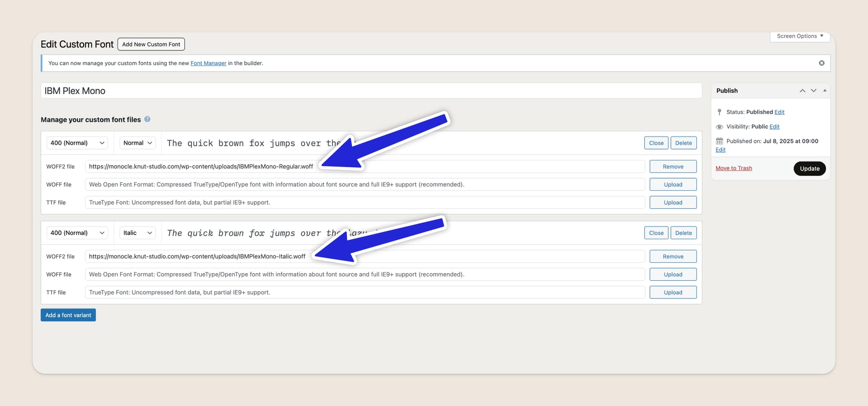
Task: Dismiss the Font Manager notice
Action: pyautogui.click(x=821, y=63)
